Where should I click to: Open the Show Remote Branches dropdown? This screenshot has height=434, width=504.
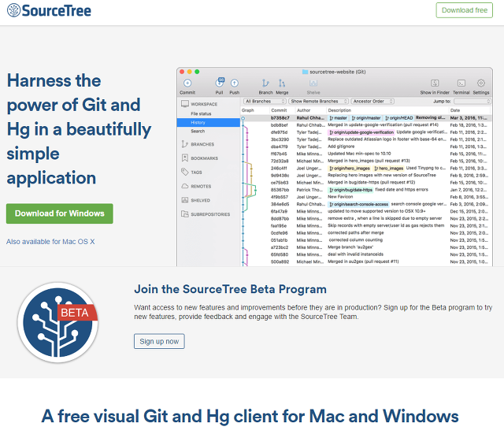(318, 102)
